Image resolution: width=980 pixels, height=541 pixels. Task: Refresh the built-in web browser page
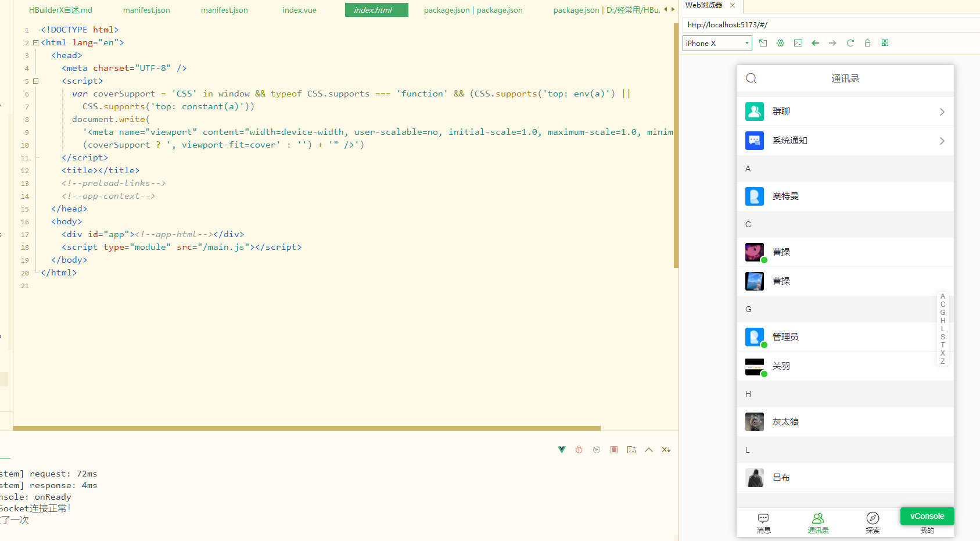pyautogui.click(x=850, y=43)
